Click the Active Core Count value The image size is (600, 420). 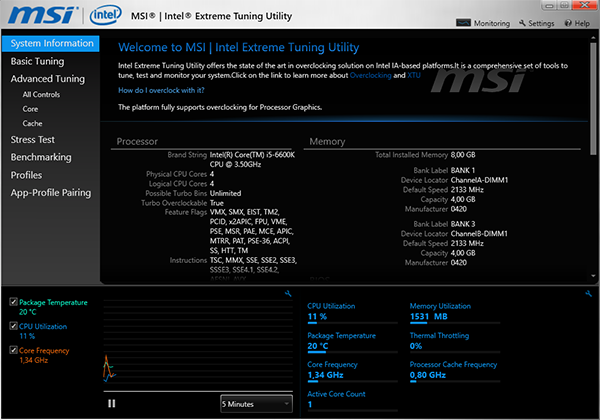(310, 404)
